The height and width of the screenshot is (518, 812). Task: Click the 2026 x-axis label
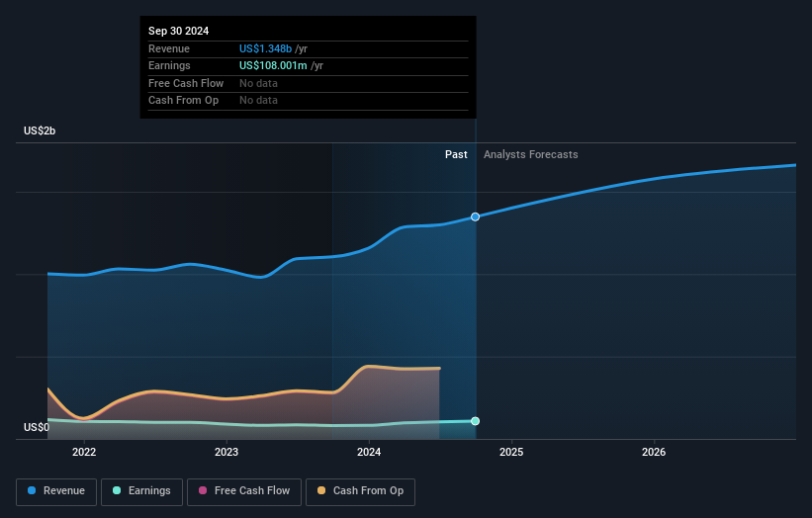pyautogui.click(x=654, y=452)
